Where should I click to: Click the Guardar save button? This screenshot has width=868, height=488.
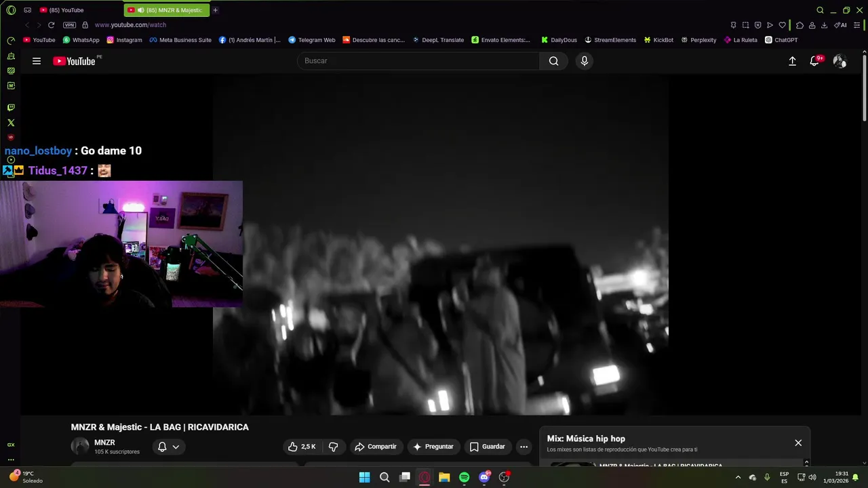coord(487,447)
